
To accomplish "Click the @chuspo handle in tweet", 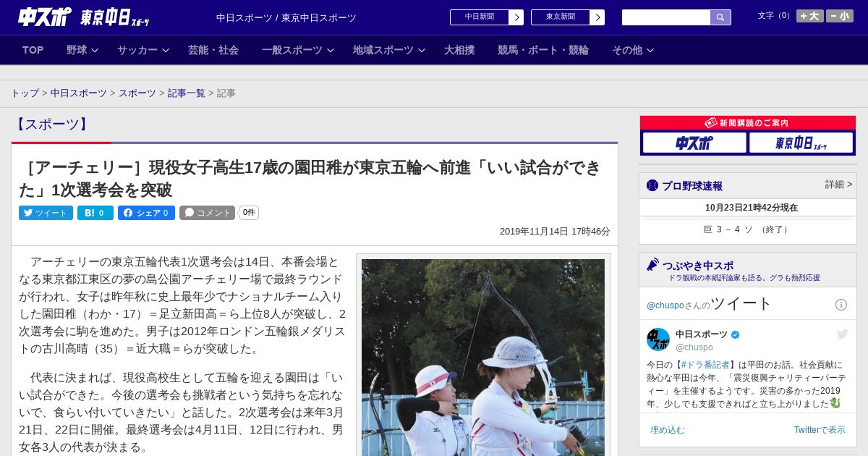I will 694,347.
